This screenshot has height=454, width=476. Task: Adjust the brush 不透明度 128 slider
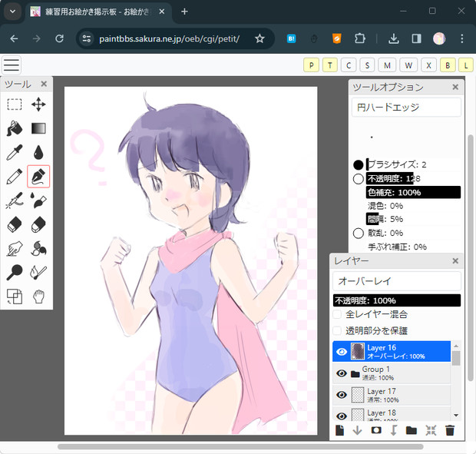pyautogui.click(x=414, y=178)
